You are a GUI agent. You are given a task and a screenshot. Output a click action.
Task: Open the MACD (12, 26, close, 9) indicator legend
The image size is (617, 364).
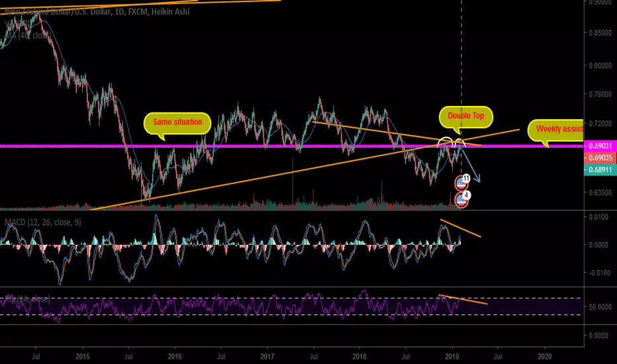pyautogui.click(x=43, y=222)
